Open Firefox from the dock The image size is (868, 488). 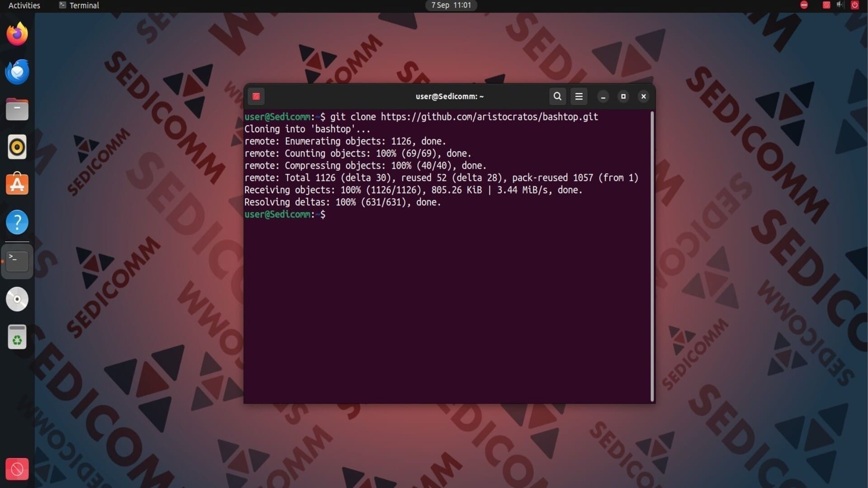pyautogui.click(x=17, y=34)
